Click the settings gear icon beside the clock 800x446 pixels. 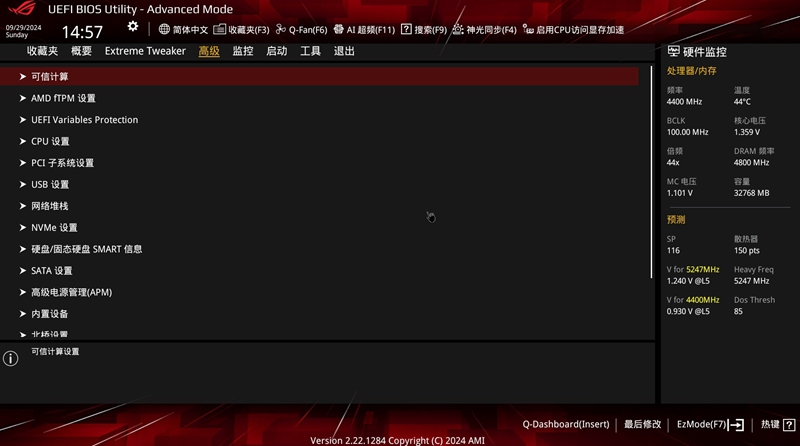(133, 26)
